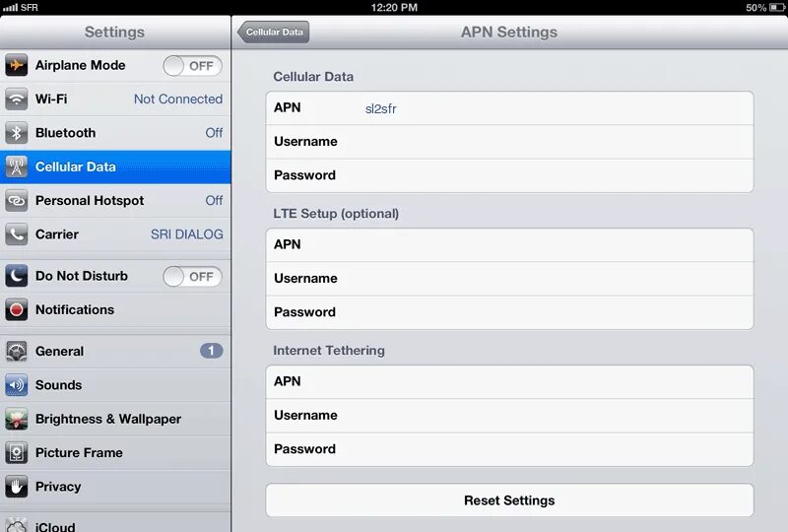Open Notifications settings
The width and height of the screenshot is (788, 532).
[x=115, y=309]
